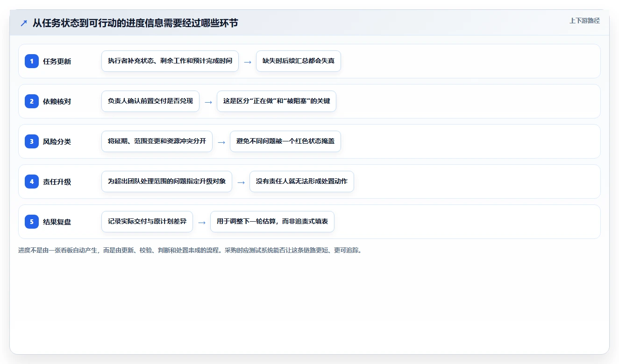Click box 为超出团队处理范围的问题指定升级对象
619x364 pixels.
coord(167,182)
